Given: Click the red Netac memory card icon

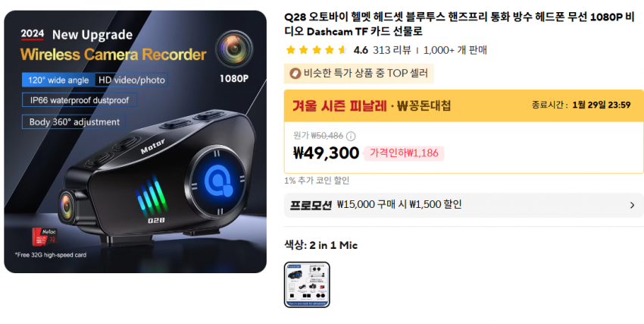Looking at the screenshot, I should click(x=45, y=237).
